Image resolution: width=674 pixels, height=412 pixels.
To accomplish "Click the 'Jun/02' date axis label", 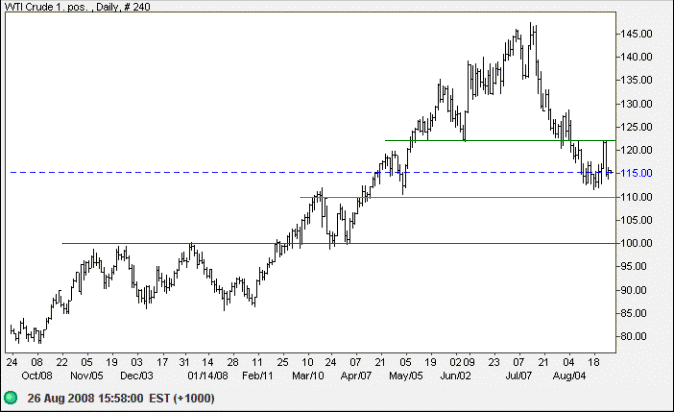I will (x=456, y=376).
